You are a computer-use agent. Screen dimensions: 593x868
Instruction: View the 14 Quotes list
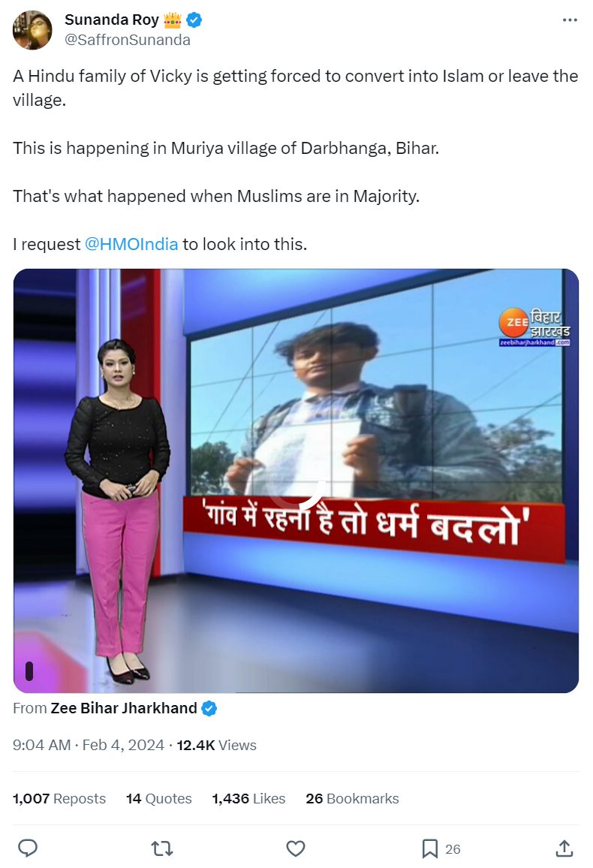pos(159,798)
